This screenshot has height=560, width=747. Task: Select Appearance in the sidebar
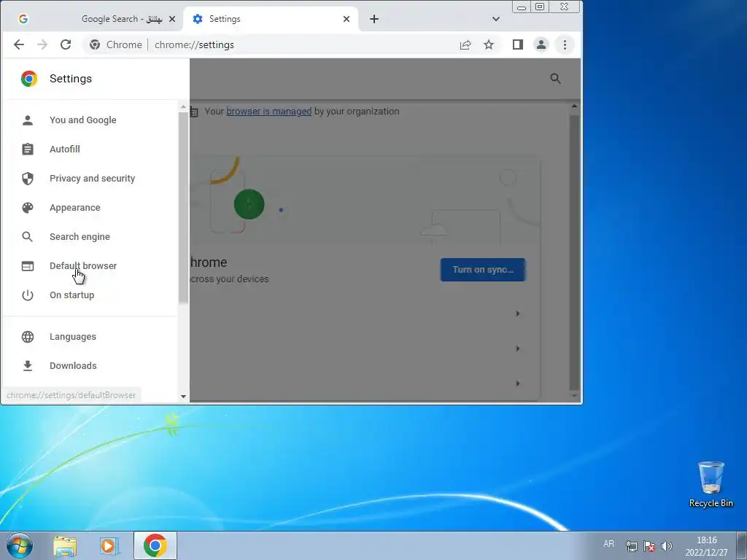90,208
